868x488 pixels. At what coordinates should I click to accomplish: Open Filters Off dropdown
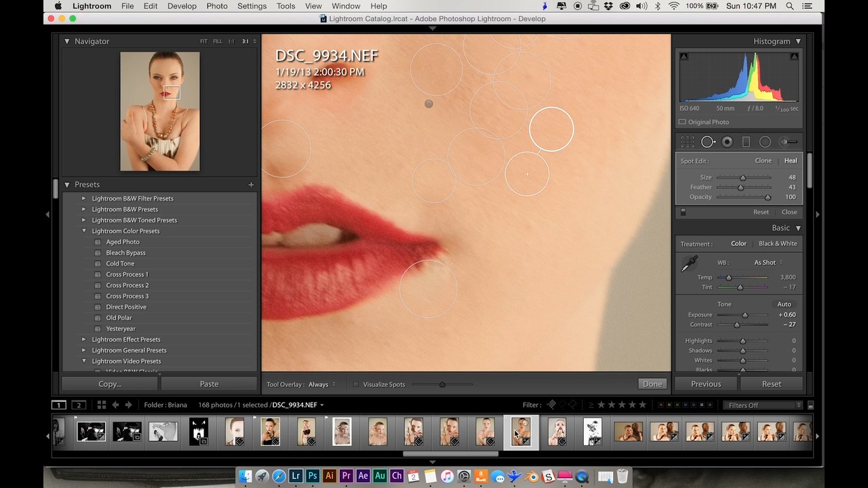(x=764, y=405)
